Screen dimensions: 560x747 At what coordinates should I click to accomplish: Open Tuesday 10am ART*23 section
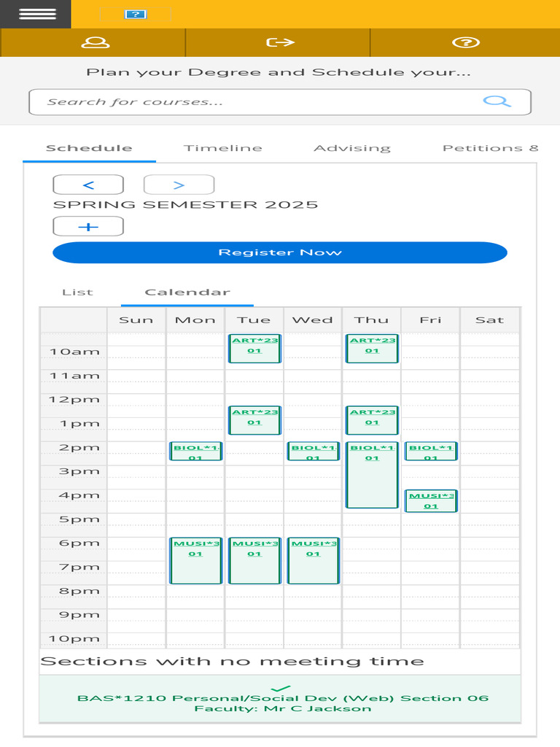tap(254, 348)
